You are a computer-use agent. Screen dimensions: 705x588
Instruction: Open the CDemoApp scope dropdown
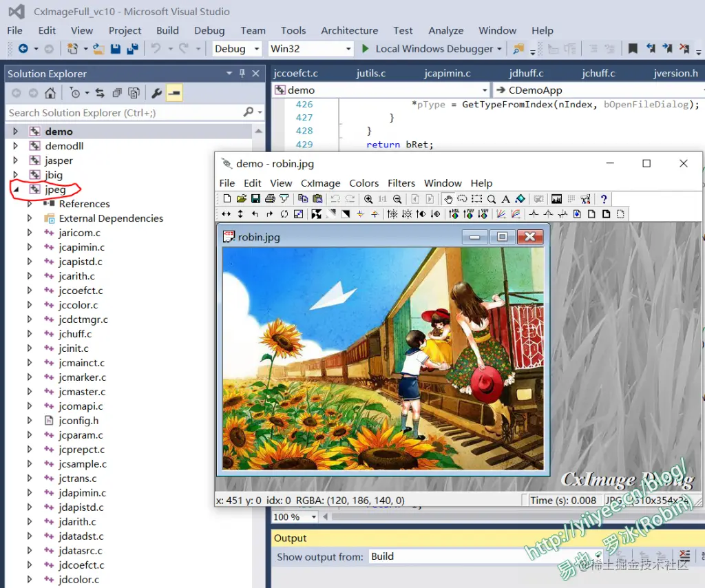[x=599, y=90]
